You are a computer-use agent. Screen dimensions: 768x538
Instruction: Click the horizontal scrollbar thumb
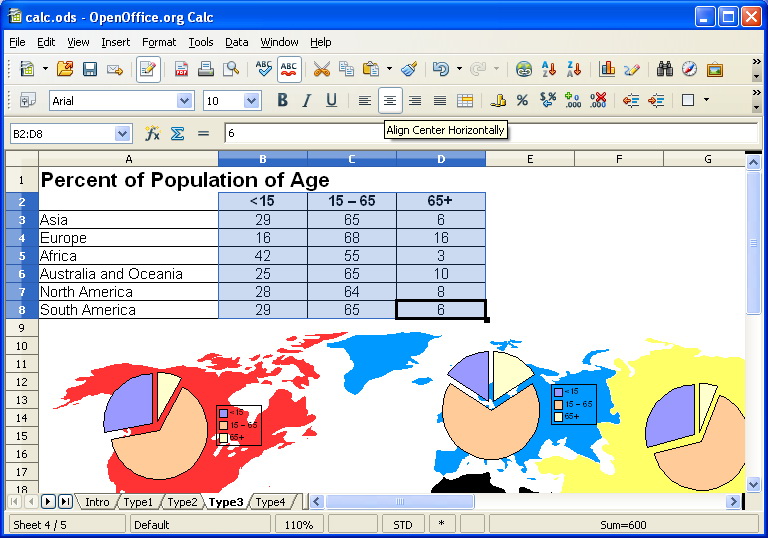(400, 502)
